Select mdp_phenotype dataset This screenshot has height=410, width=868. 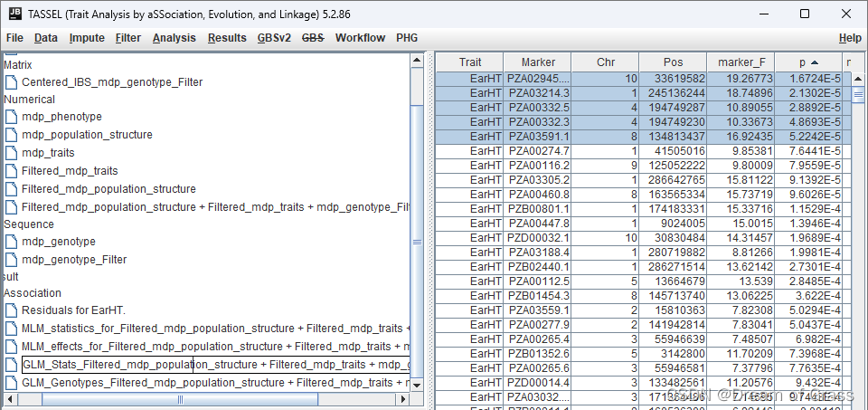click(x=62, y=117)
